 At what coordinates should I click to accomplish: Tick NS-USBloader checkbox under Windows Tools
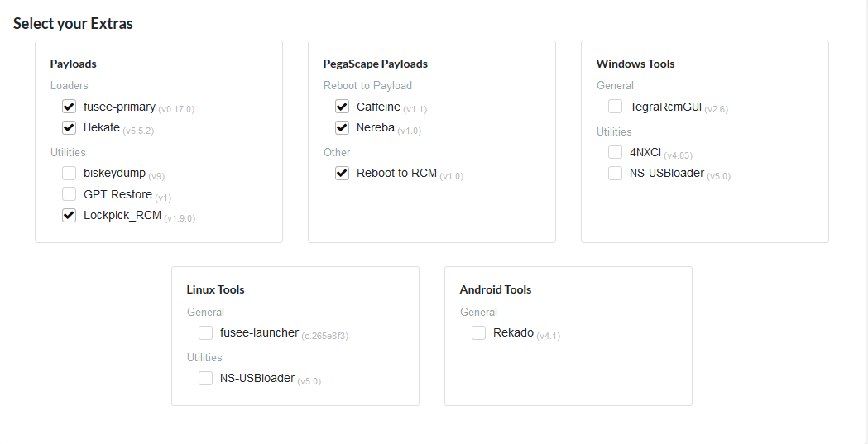click(615, 173)
